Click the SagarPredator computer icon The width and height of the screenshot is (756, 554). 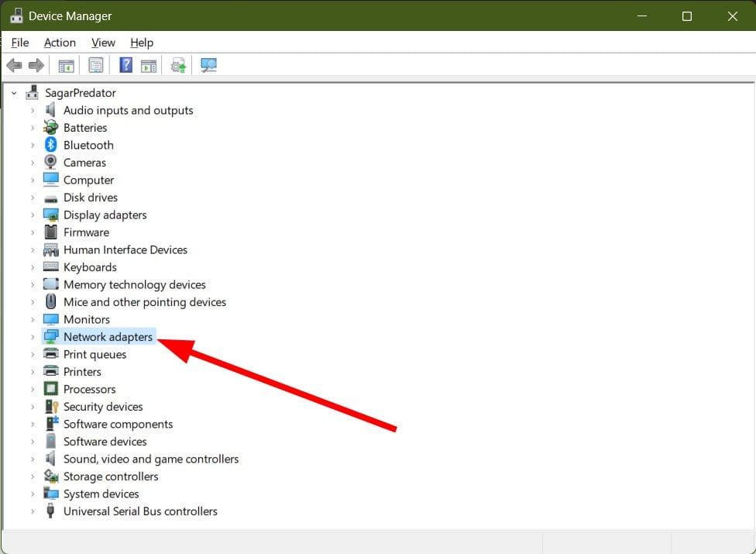click(33, 92)
